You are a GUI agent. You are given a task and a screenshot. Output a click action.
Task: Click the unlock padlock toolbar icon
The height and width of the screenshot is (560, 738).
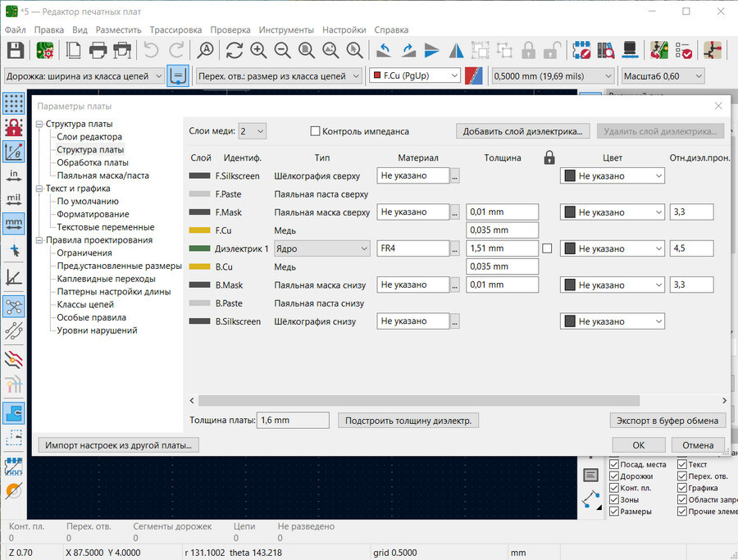(x=553, y=50)
